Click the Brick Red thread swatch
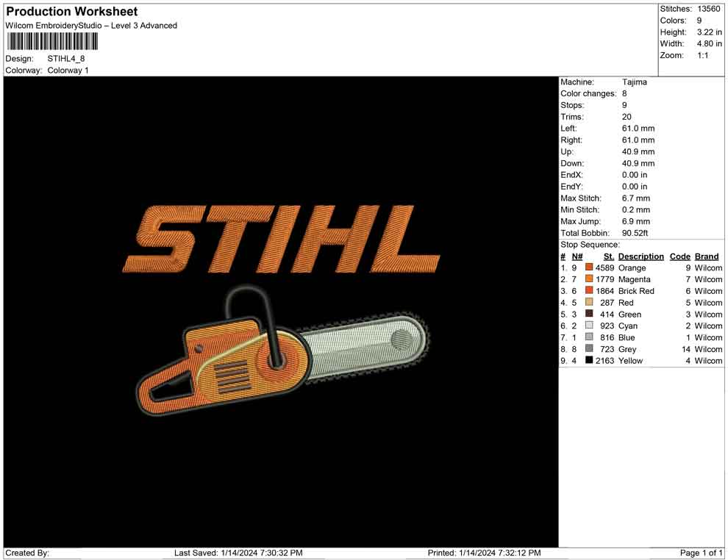The image size is (728, 560). click(588, 291)
